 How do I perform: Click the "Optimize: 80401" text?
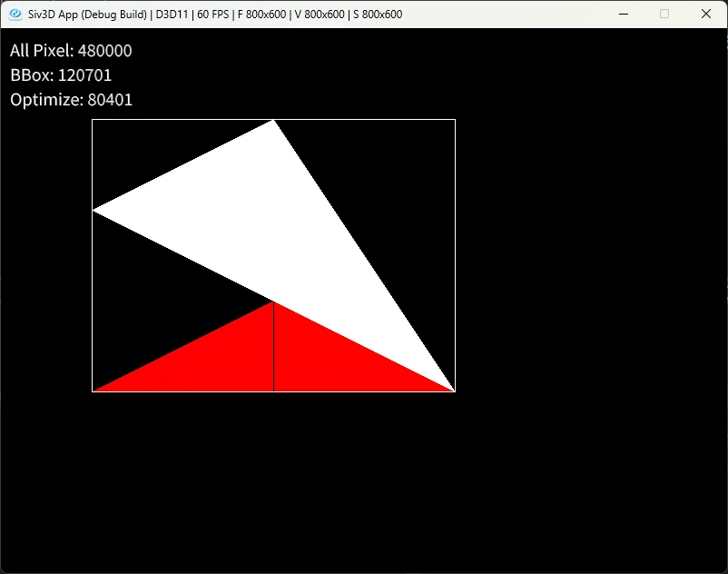click(71, 100)
